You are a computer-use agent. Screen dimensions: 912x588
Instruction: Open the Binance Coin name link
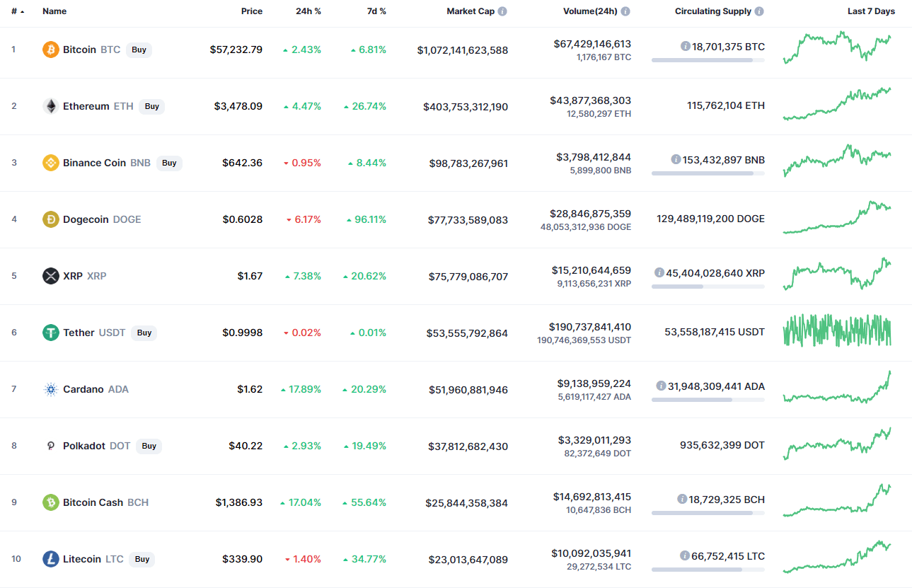(94, 163)
